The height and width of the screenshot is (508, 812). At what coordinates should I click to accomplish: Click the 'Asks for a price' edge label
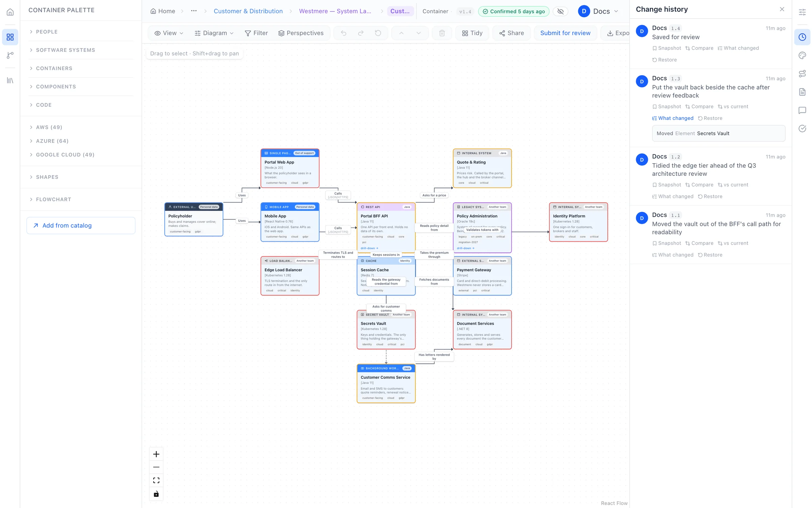pyautogui.click(x=434, y=195)
